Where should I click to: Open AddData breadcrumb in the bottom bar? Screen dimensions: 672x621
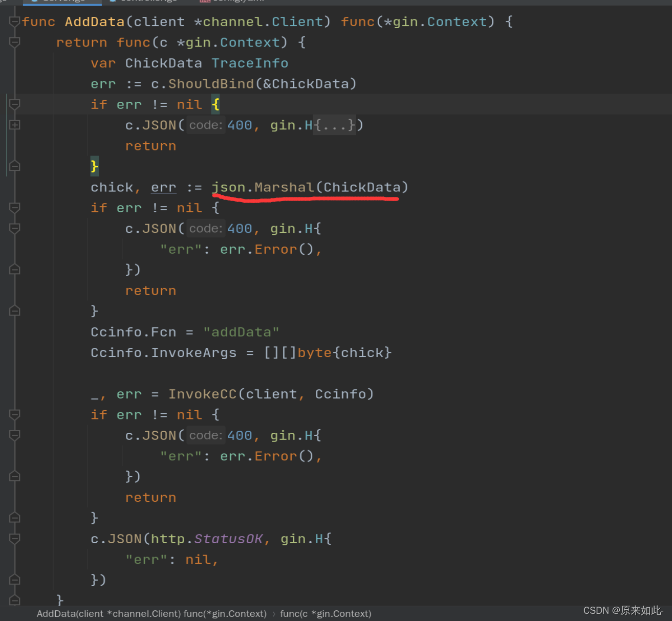point(151,613)
